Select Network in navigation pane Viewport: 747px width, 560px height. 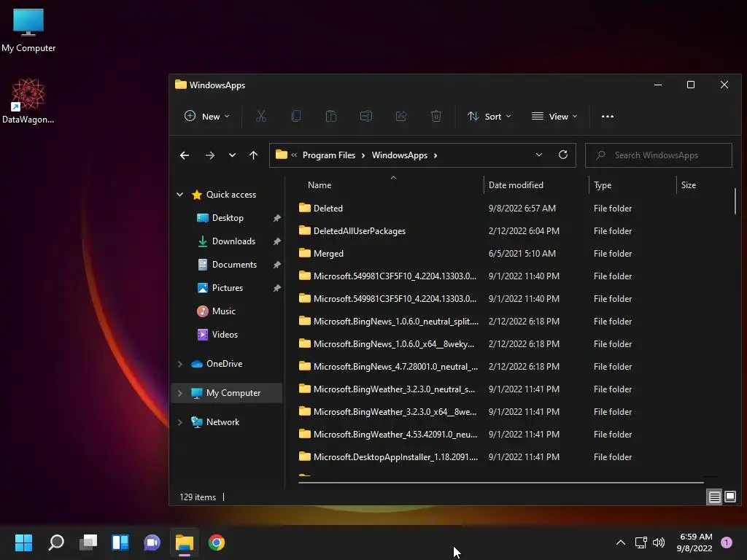(222, 422)
